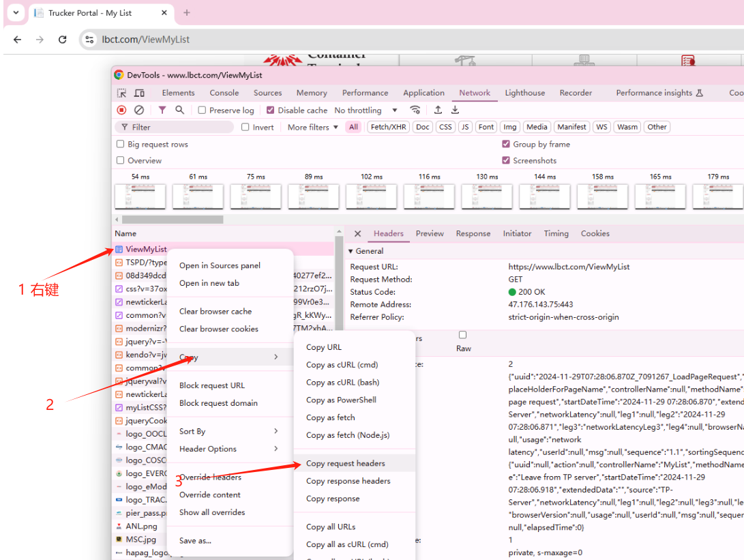Choose Clear browser cache
Screen dimensions: 744x560
click(230, 311)
